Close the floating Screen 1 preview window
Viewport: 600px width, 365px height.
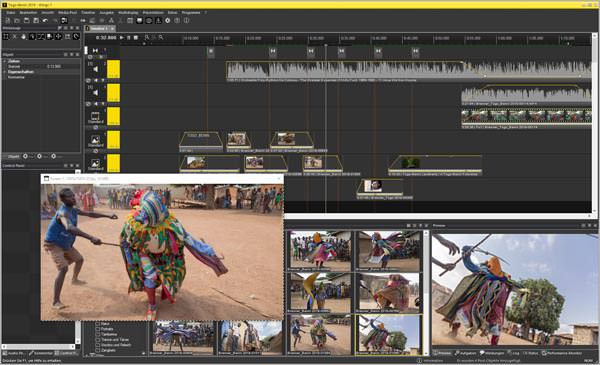click(x=279, y=178)
